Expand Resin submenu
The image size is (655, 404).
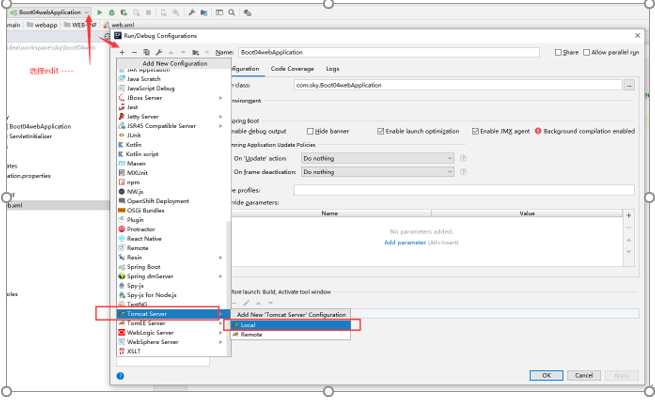(221, 257)
